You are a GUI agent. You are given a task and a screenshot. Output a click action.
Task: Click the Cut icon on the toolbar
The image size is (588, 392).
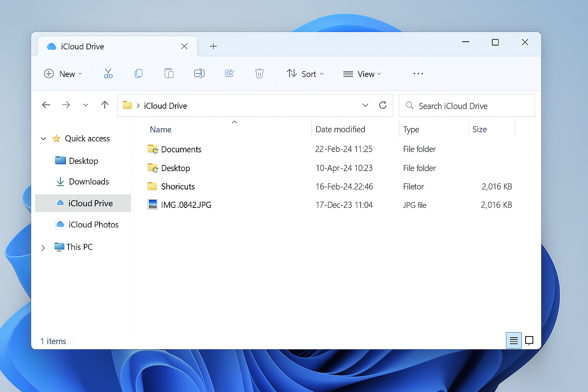pos(108,73)
